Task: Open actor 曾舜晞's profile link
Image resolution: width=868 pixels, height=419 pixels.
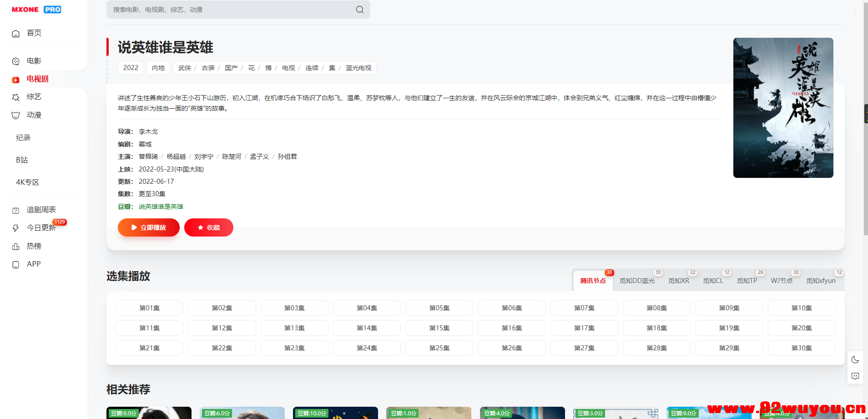Action: pos(148,156)
